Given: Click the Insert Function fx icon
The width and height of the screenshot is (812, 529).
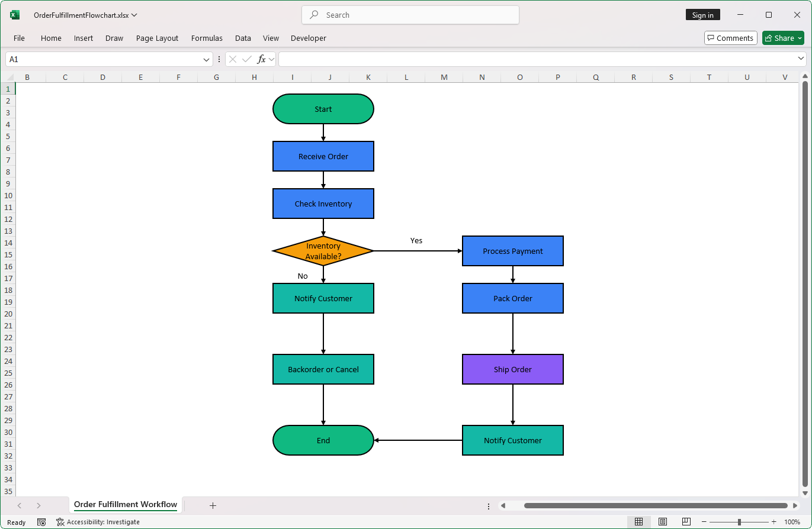Looking at the screenshot, I should point(261,59).
